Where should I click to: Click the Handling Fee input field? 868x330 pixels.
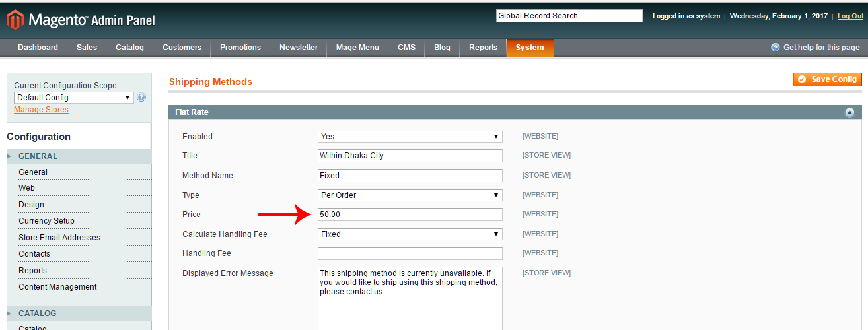pos(410,253)
